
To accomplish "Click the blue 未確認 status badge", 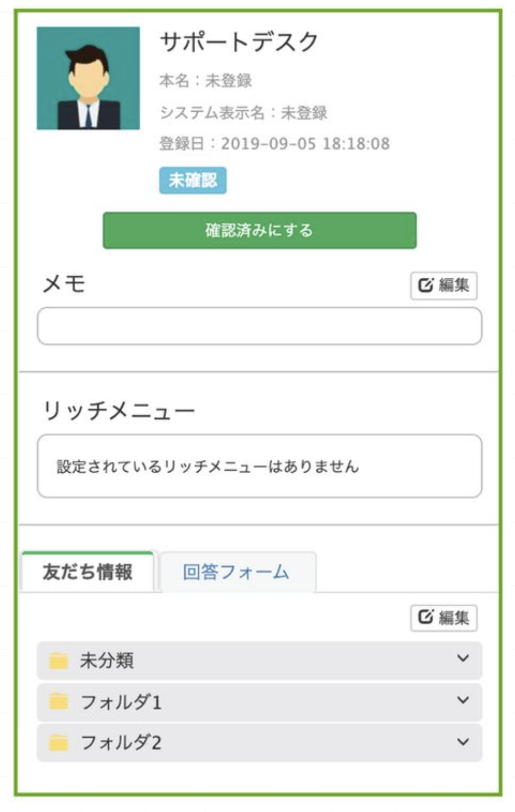I will coord(192,180).
